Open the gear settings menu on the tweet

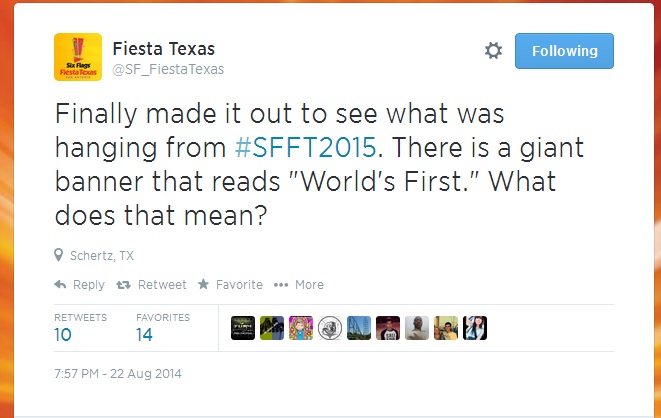[x=493, y=51]
